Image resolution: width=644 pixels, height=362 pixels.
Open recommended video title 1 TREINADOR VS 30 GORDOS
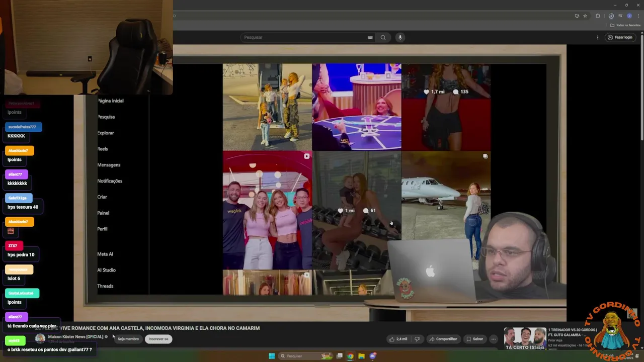click(572, 332)
